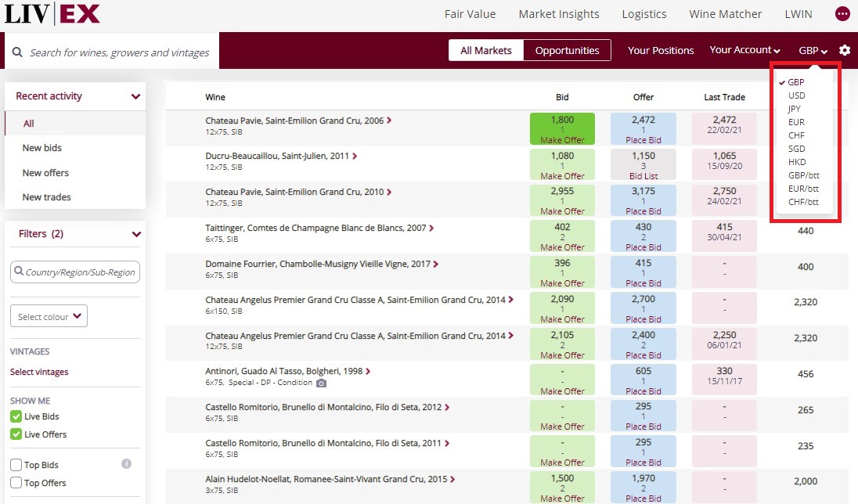The width and height of the screenshot is (858, 504).
Task: Filter recent activity by New bids
Action: [x=41, y=148]
